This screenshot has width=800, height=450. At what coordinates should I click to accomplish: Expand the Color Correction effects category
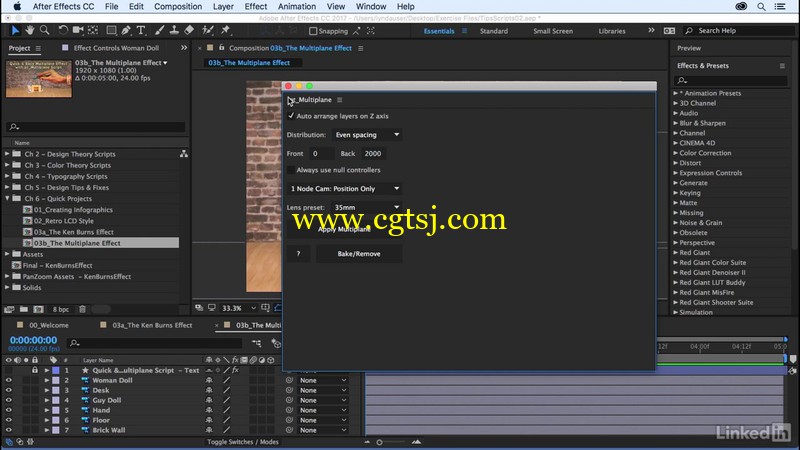click(676, 153)
